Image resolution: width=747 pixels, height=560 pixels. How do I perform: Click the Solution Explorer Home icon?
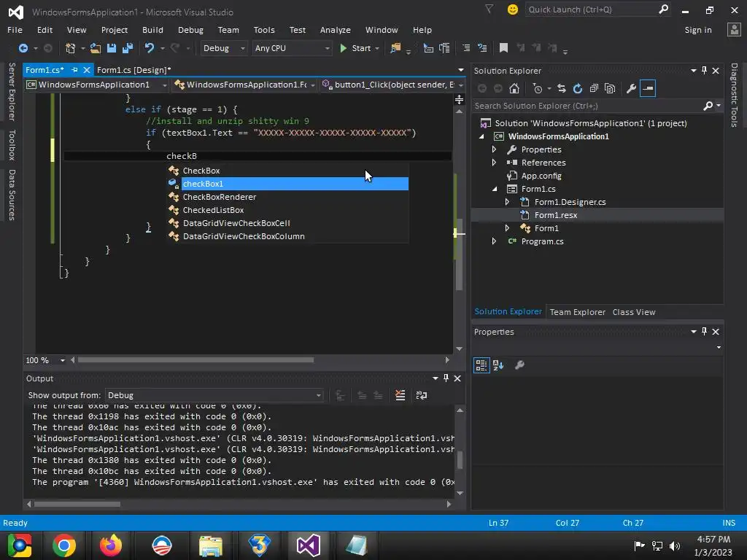[x=514, y=88]
